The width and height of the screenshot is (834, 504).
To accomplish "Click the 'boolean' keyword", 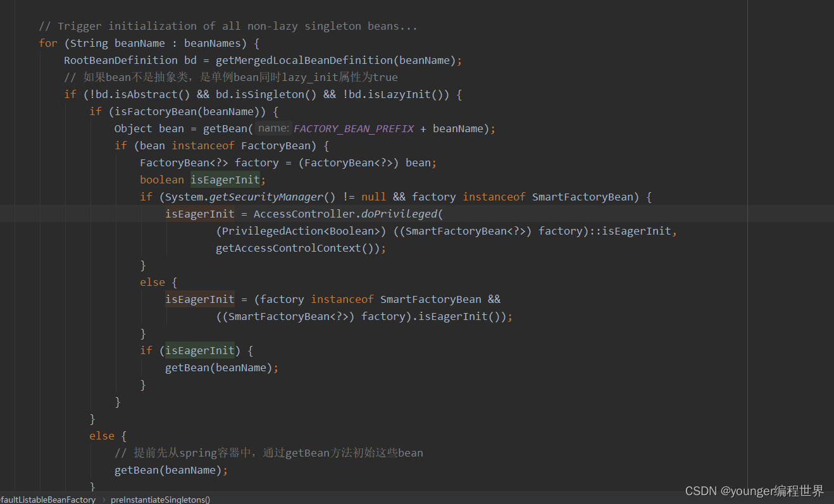I will (162, 180).
